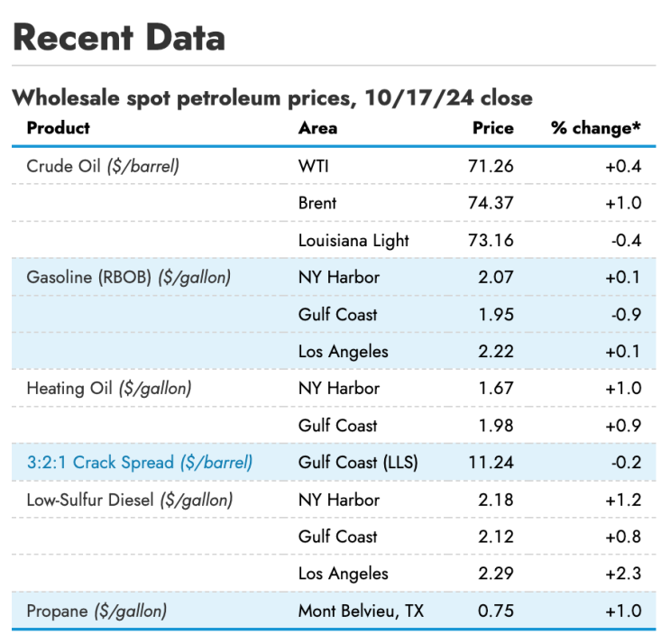Viewport: 670px width, 644px height.
Task: Click the Price column header
Action: point(492,128)
